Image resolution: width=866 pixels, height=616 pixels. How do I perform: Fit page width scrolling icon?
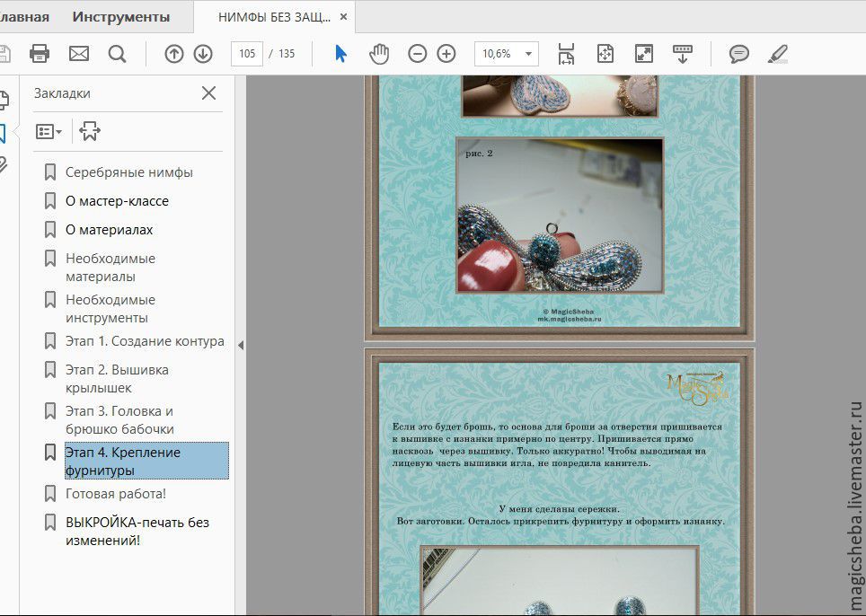[x=566, y=54]
